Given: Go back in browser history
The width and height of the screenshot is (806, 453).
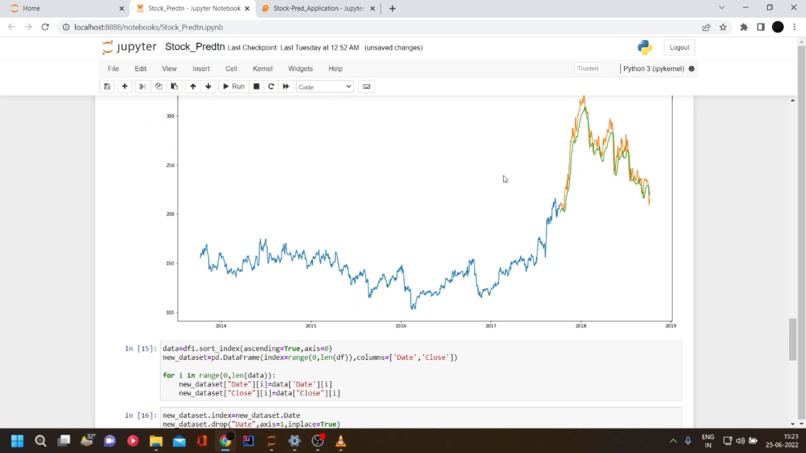Looking at the screenshot, I should [11, 27].
